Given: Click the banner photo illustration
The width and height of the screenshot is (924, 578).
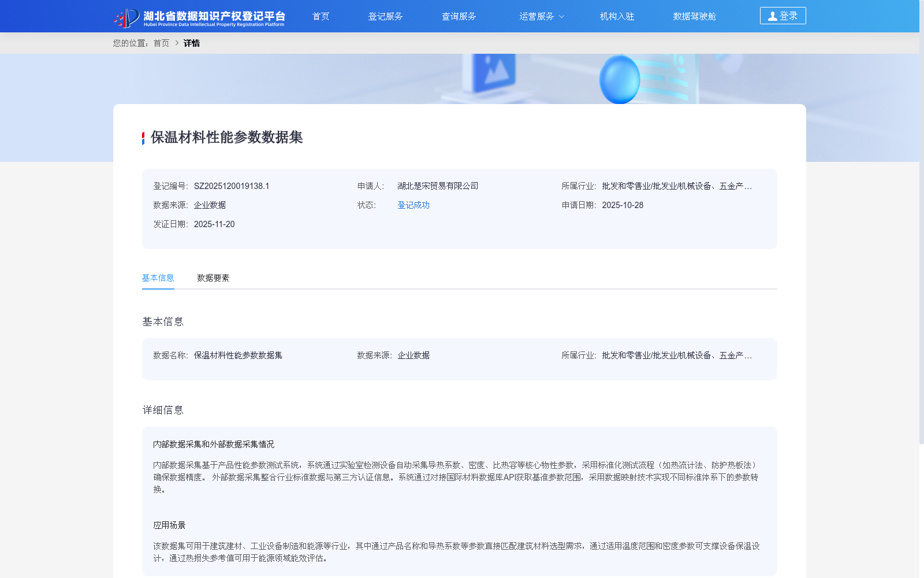Looking at the screenshot, I should pos(494,72).
